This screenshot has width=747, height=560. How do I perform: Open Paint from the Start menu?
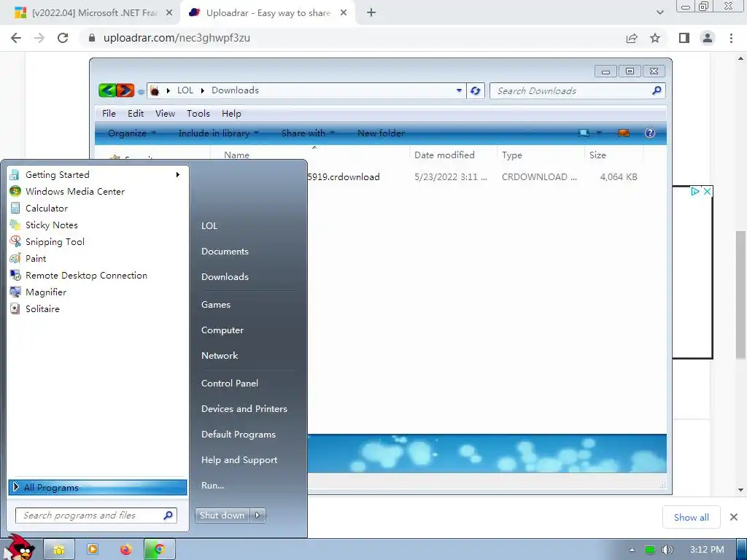tap(97, 259)
